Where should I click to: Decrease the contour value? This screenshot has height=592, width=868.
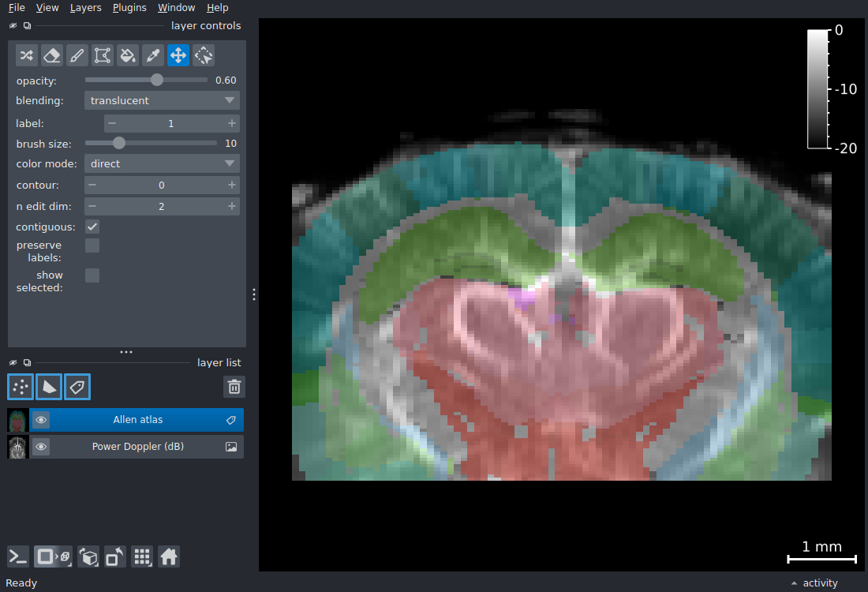(92, 185)
